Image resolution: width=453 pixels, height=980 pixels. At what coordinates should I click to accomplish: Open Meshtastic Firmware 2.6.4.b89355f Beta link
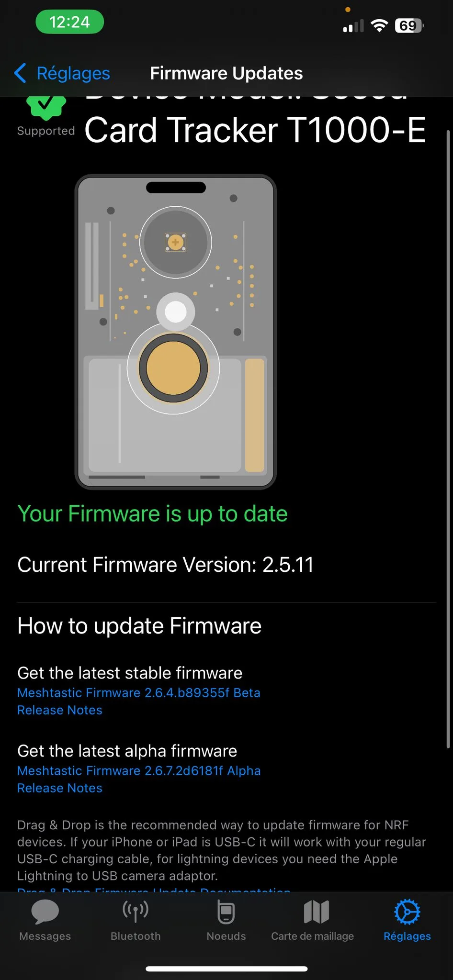click(139, 692)
